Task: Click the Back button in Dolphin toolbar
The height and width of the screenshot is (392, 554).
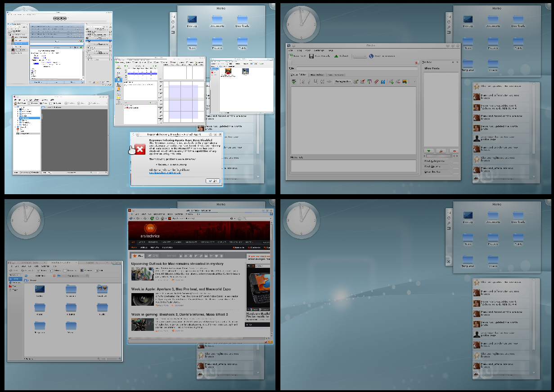Action: click(13, 271)
